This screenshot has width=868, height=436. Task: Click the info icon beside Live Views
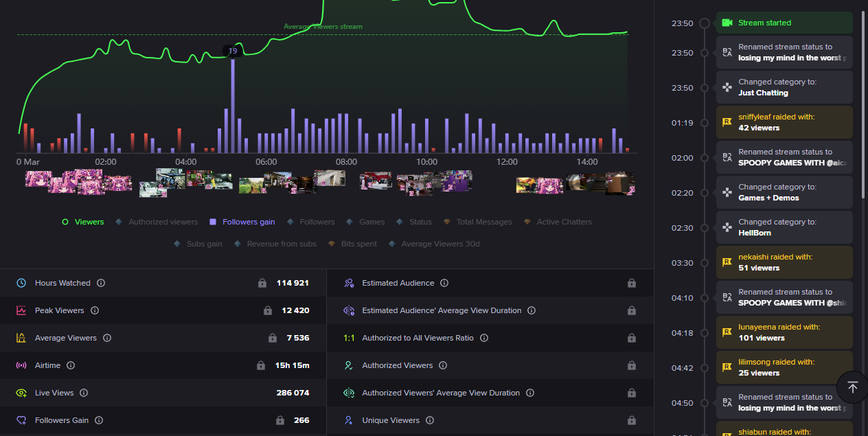click(84, 393)
